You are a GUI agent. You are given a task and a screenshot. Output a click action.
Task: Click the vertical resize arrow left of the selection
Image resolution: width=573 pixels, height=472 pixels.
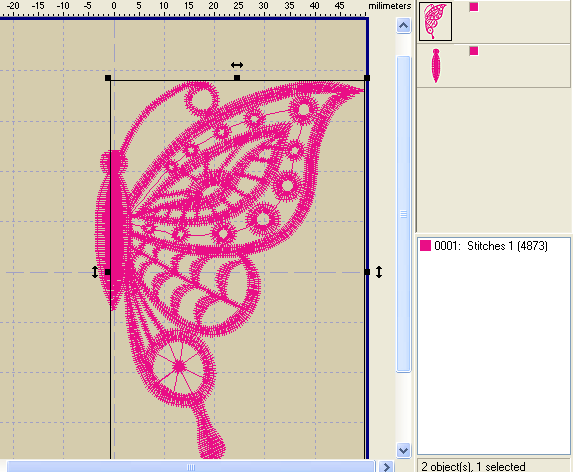click(x=95, y=272)
